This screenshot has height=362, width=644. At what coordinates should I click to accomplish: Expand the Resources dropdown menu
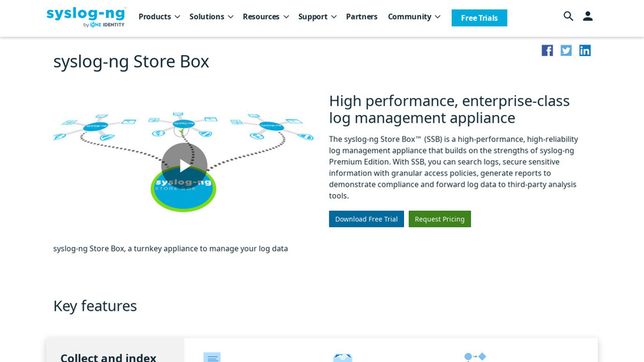coord(265,17)
